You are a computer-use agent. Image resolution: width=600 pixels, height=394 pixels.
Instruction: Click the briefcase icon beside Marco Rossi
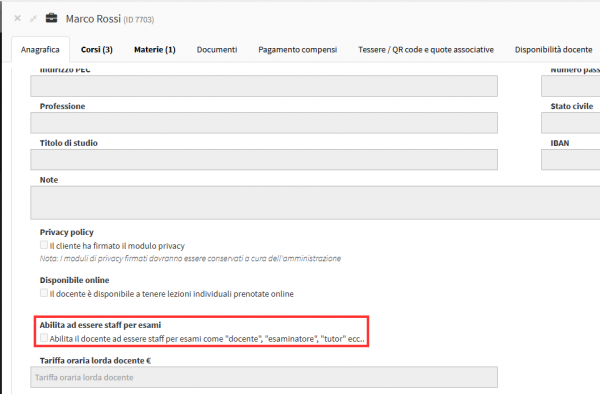[51, 18]
